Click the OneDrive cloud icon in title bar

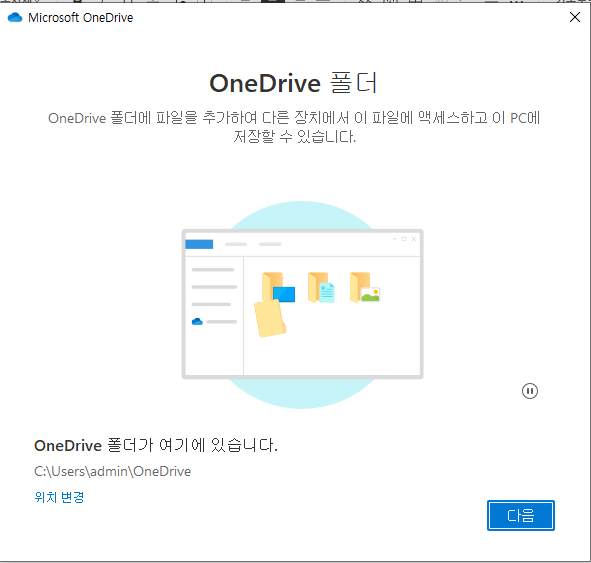tap(15, 17)
